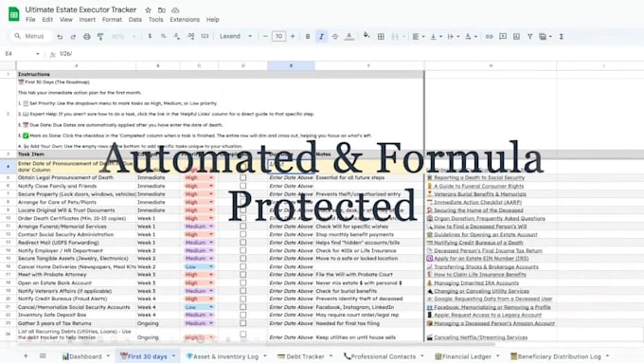Open priority dropdown for Arrange Funeral/Memorial Services
The image size is (644, 363).
click(211, 227)
